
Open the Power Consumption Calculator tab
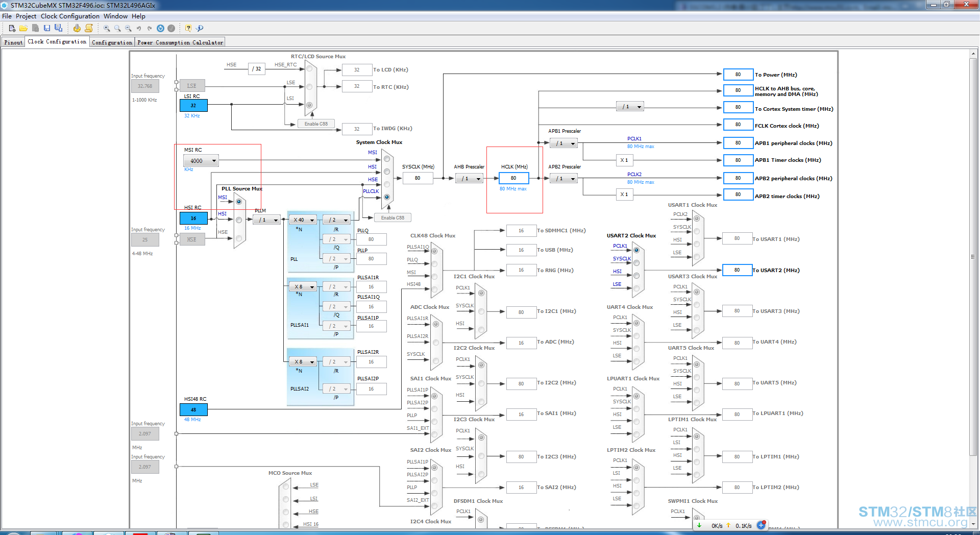point(180,42)
